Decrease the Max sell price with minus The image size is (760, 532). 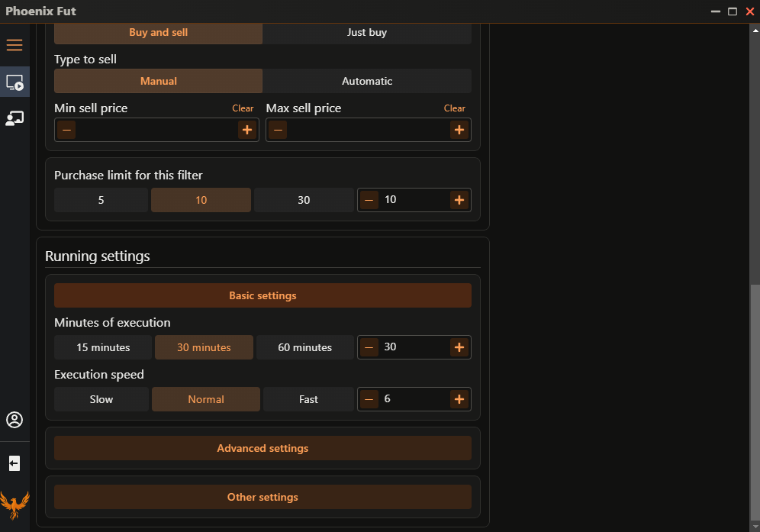point(279,130)
